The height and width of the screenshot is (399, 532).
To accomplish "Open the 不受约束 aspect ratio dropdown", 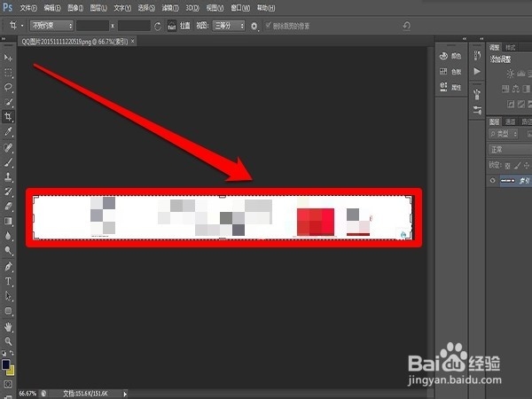I will (x=51, y=26).
